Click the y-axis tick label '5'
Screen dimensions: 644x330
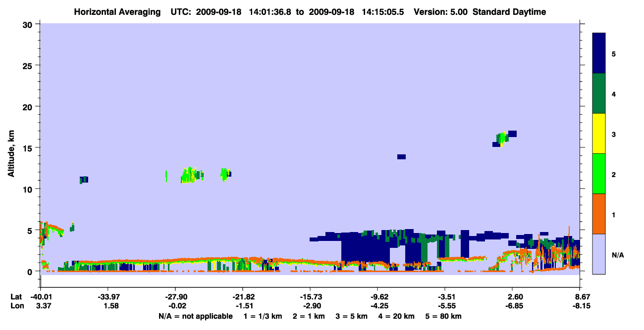[31, 230]
